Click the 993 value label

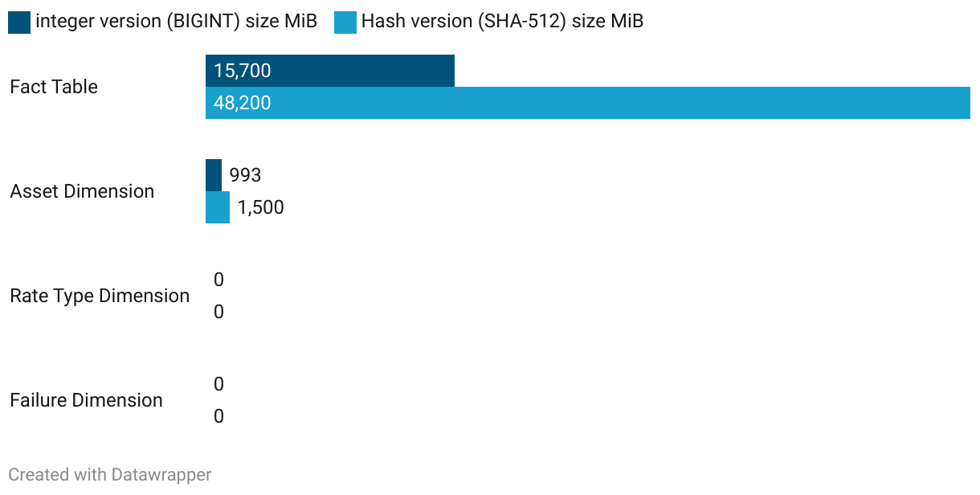pyautogui.click(x=246, y=175)
